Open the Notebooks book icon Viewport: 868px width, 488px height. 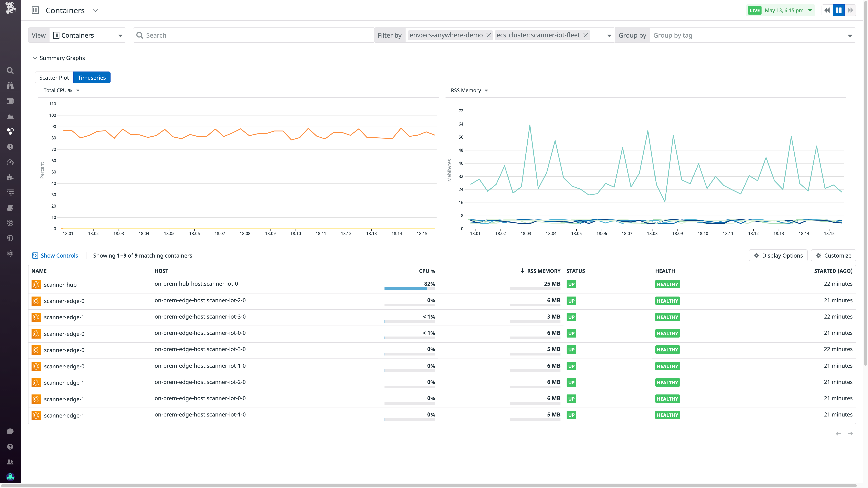click(x=10, y=207)
